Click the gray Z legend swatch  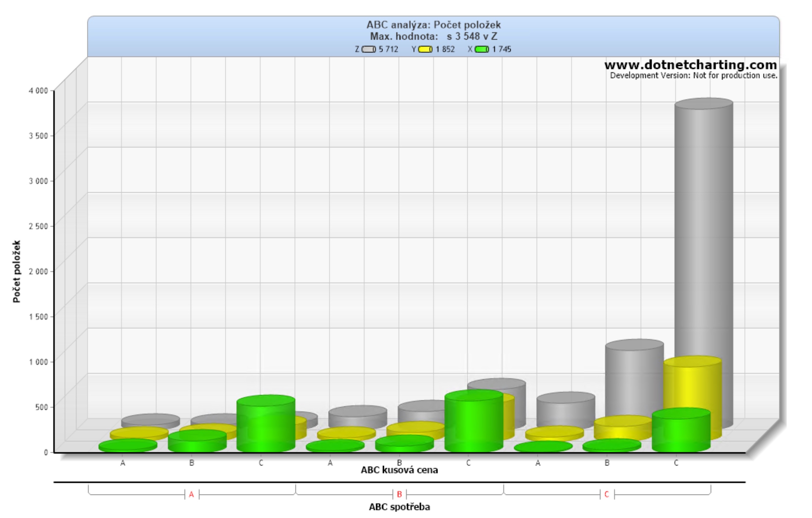[369, 49]
